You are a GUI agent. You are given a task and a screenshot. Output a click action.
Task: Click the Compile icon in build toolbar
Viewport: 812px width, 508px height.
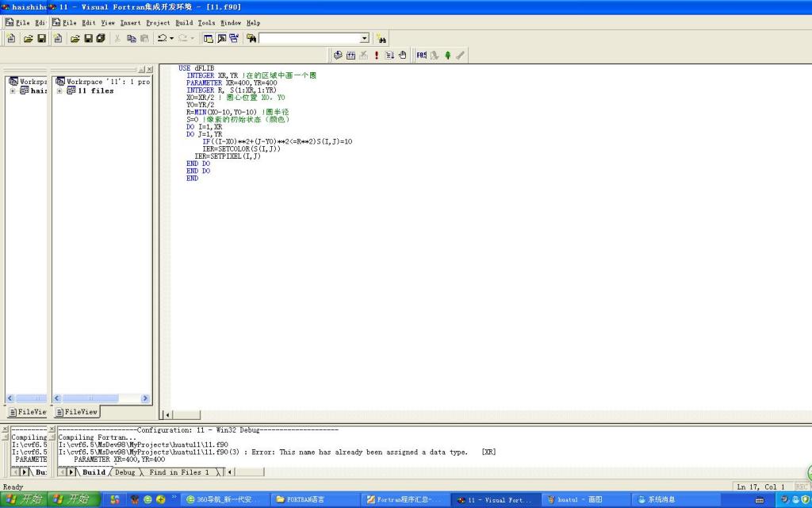[x=338, y=55]
